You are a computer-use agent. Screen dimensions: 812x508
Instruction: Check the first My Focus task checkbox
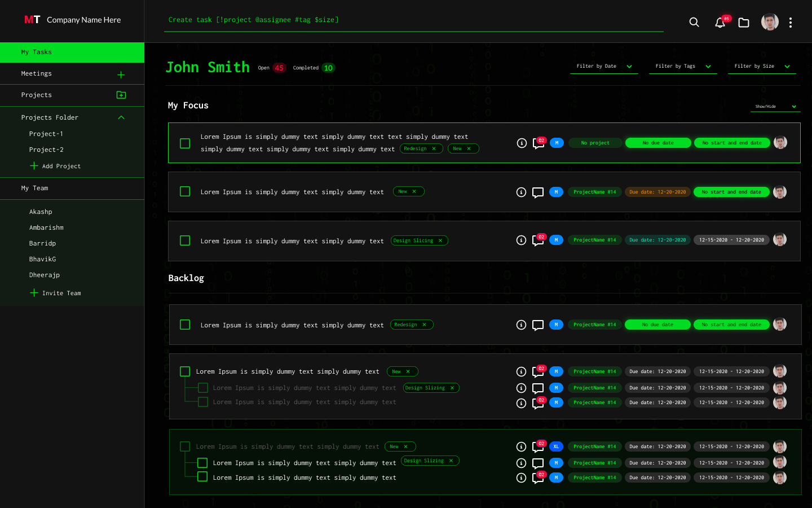click(185, 143)
